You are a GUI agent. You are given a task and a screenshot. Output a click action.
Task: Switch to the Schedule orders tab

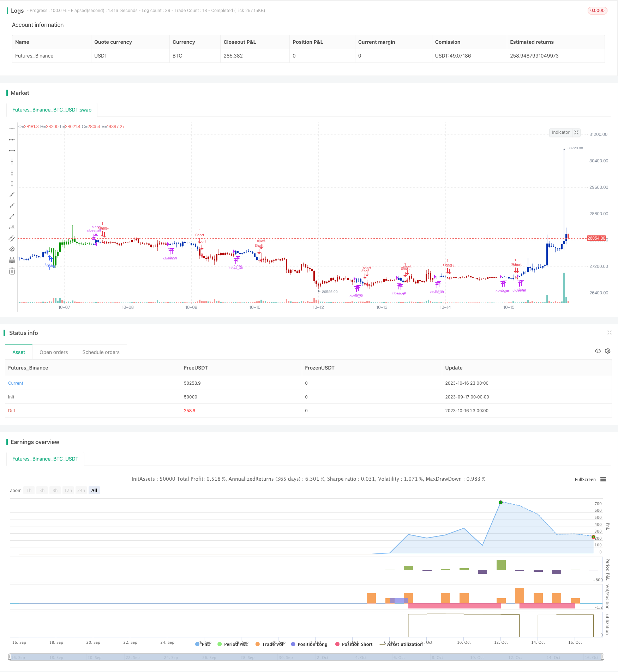click(101, 352)
